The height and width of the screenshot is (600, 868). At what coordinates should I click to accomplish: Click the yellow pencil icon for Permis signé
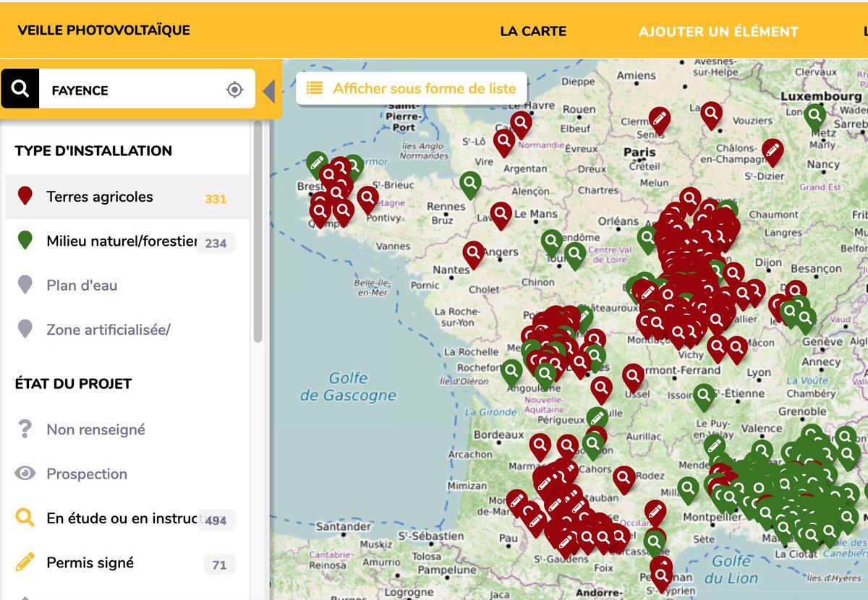pos(25,562)
